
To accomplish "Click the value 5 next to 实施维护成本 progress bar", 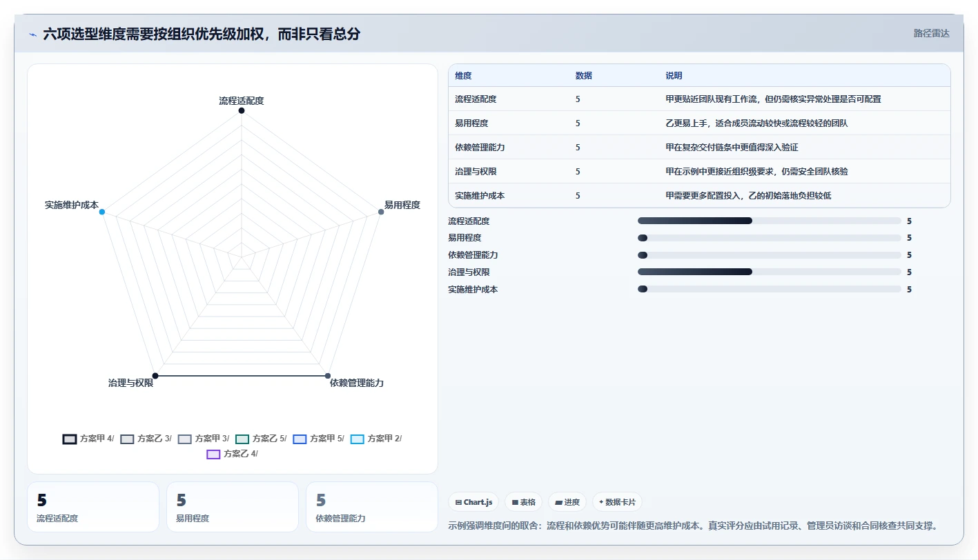I will coord(909,290).
